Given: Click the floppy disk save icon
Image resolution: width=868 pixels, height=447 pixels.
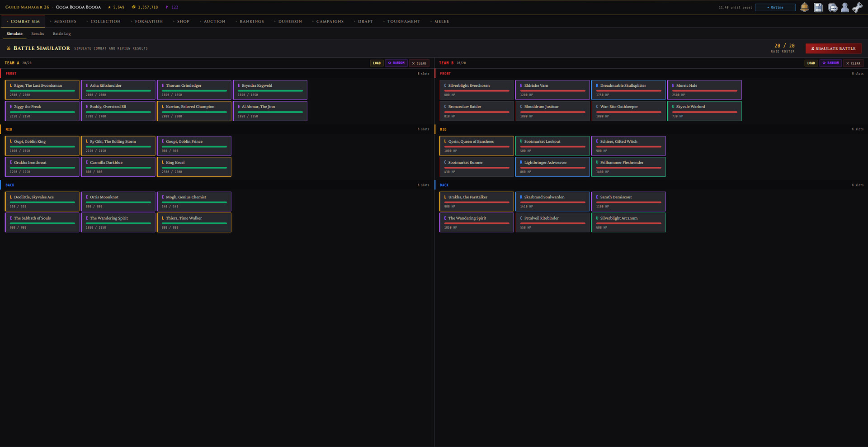Looking at the screenshot, I should tap(818, 7).
